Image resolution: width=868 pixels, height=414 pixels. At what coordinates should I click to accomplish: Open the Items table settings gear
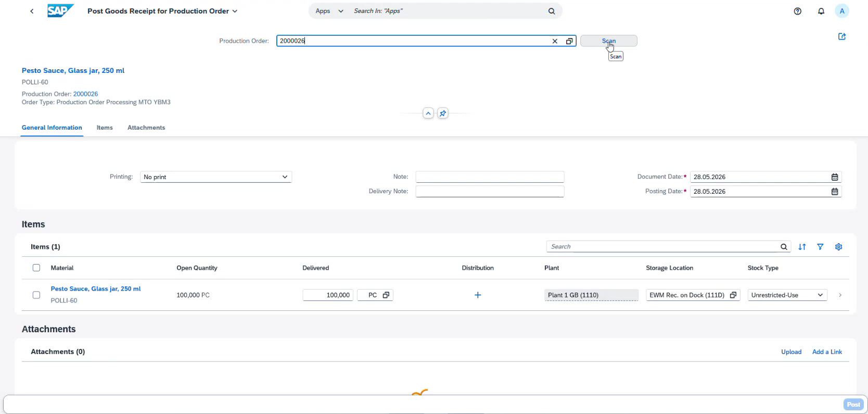pos(838,247)
